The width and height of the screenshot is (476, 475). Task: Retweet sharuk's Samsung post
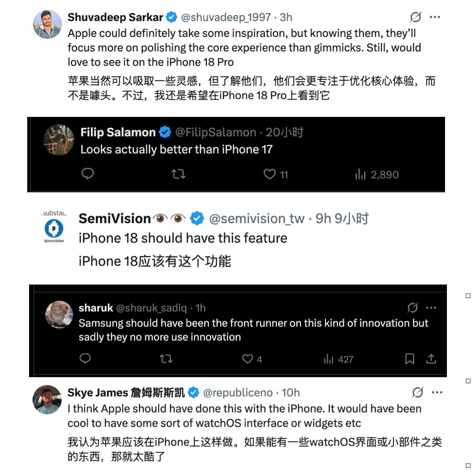[166, 359]
